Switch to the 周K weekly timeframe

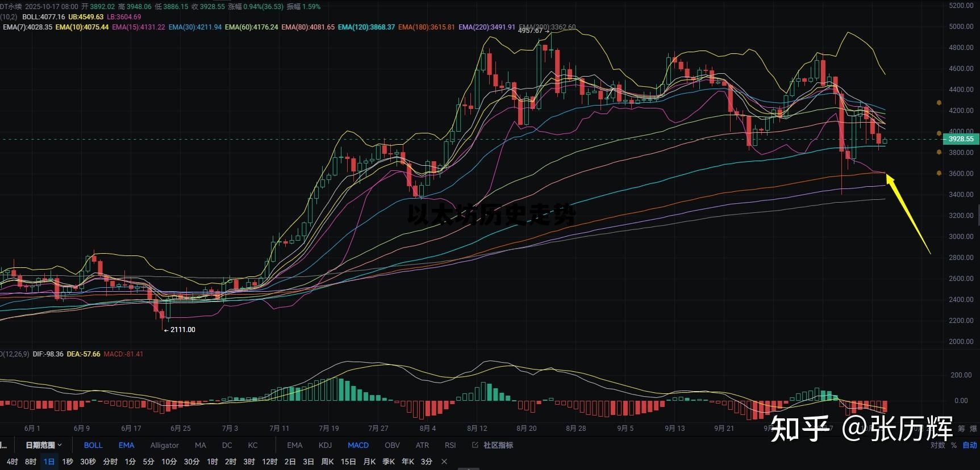pos(327,461)
